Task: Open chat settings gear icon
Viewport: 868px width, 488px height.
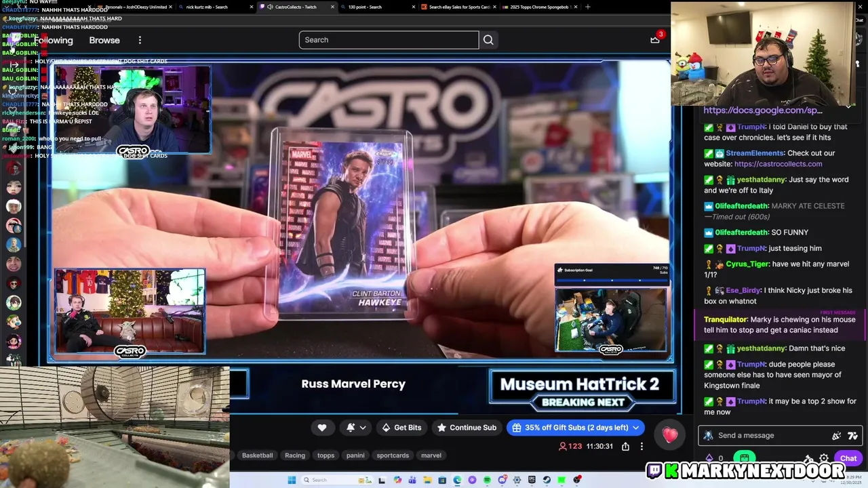Action: click(824, 458)
